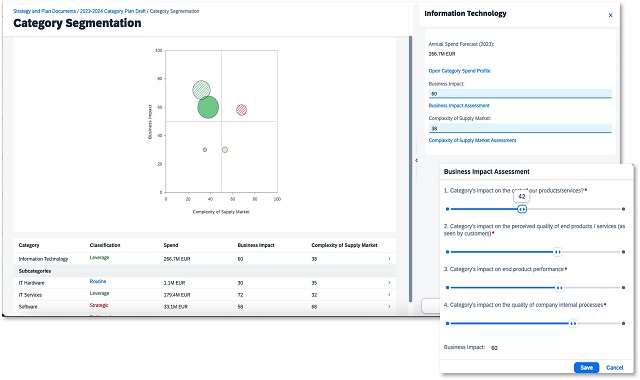This screenshot has height=380, width=640.
Task: Collapse the side panel with the left chevron
Action: (416, 160)
